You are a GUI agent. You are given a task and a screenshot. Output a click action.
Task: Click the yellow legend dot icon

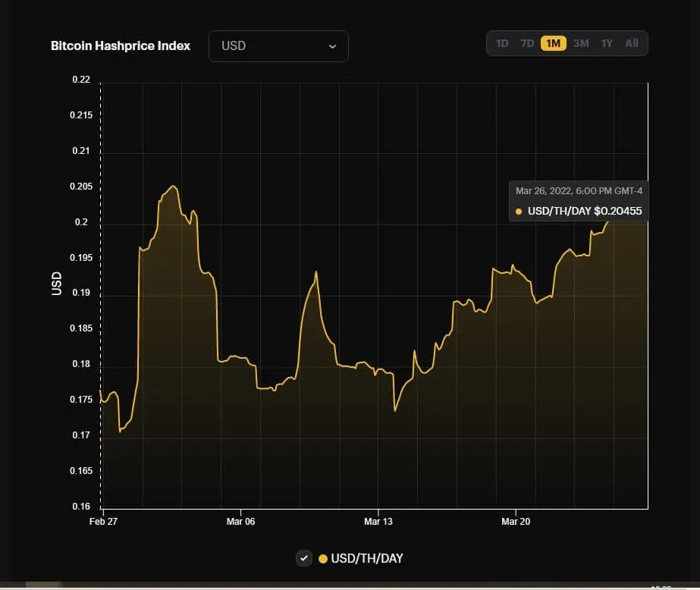click(324, 557)
